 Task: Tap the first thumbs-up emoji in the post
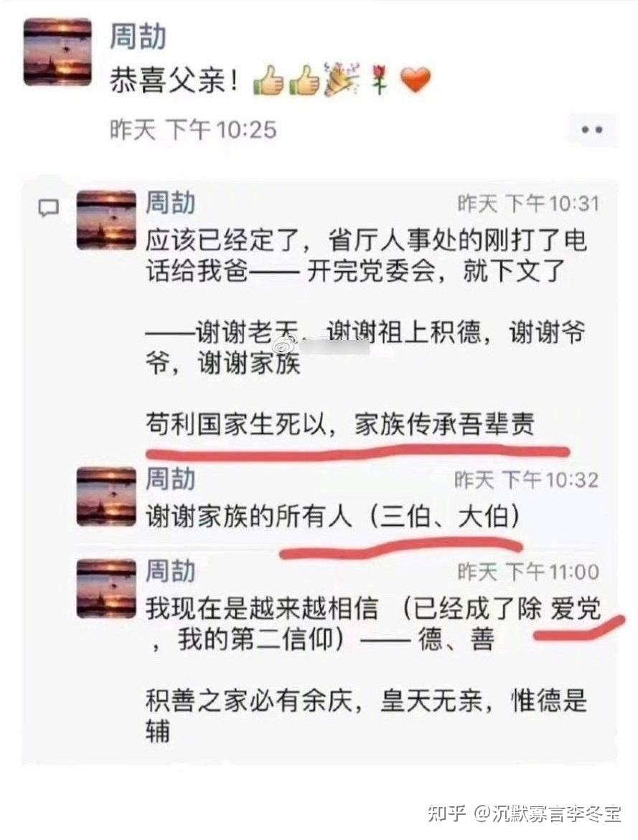point(268,80)
